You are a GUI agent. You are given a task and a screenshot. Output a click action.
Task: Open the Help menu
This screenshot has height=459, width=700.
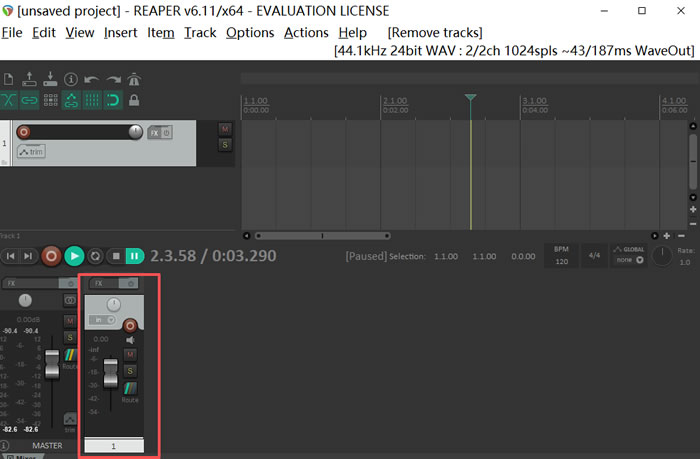tap(353, 33)
